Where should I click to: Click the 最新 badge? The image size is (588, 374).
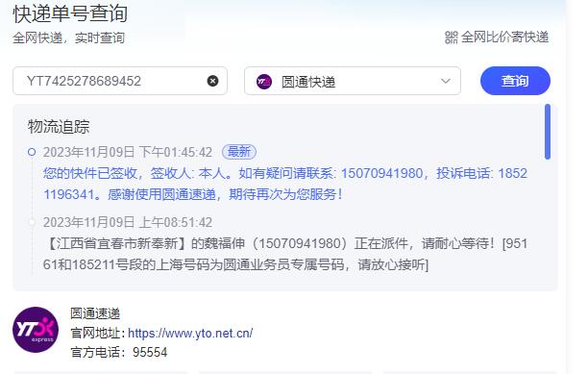tap(239, 152)
